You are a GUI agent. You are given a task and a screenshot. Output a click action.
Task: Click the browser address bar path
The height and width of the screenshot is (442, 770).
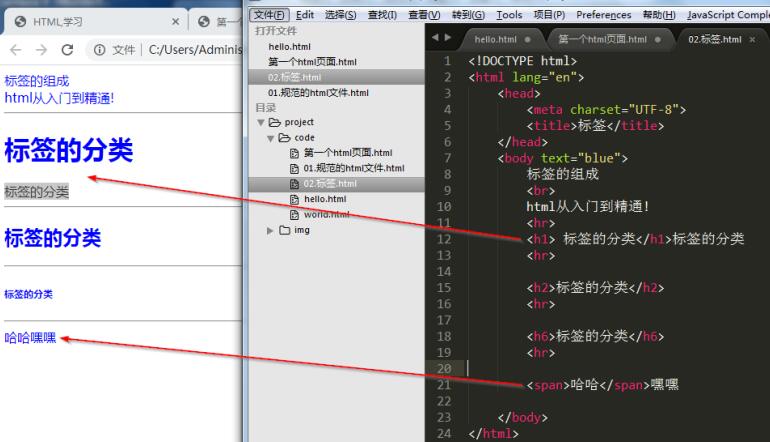[x=195, y=50]
